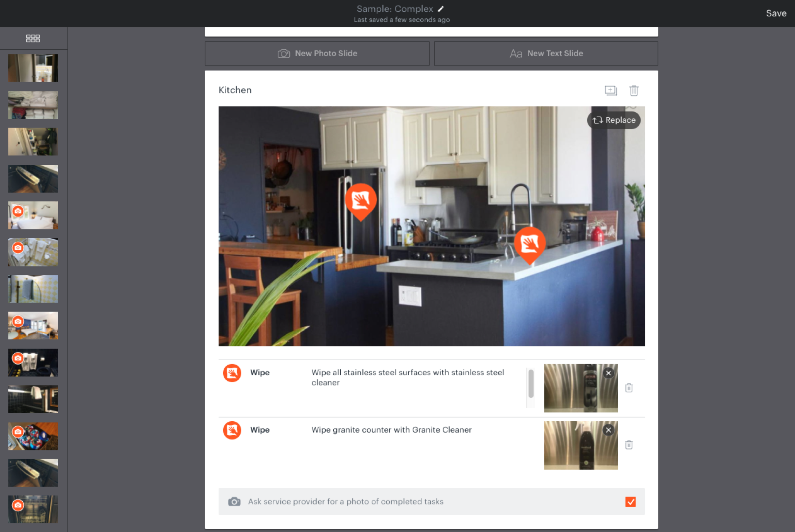Viewport: 795px width, 532px height.
Task: Select the wipe marker pin on the refrigerator
Action: click(x=360, y=200)
